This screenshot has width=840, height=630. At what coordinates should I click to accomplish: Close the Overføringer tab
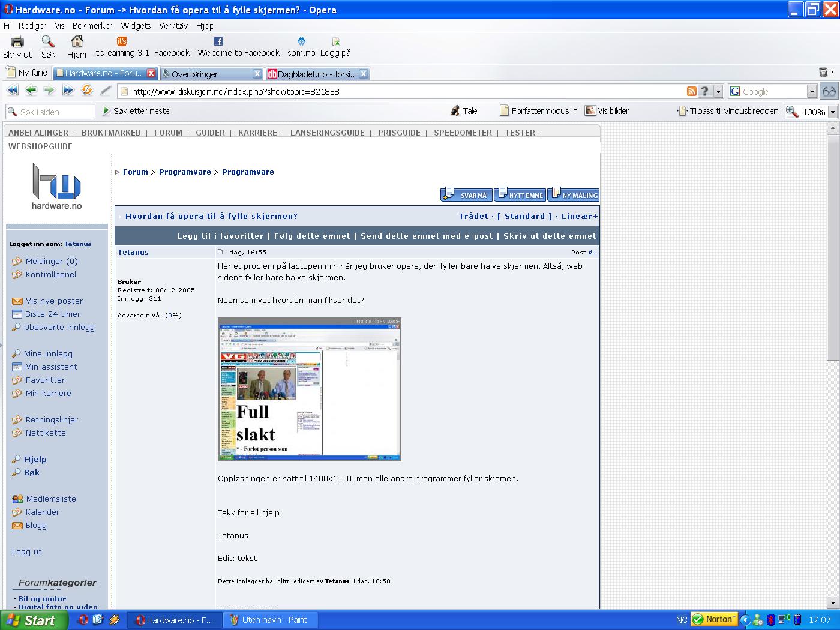click(x=257, y=74)
